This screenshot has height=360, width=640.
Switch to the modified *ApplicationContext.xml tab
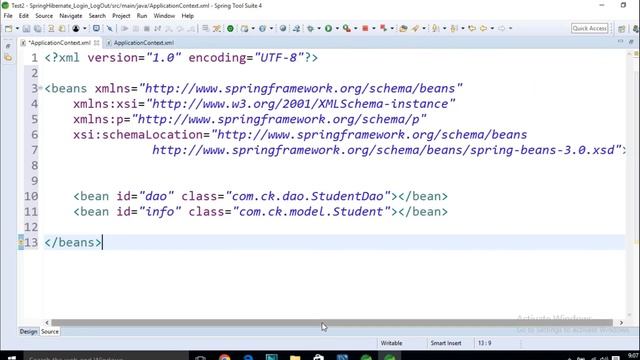click(60, 43)
